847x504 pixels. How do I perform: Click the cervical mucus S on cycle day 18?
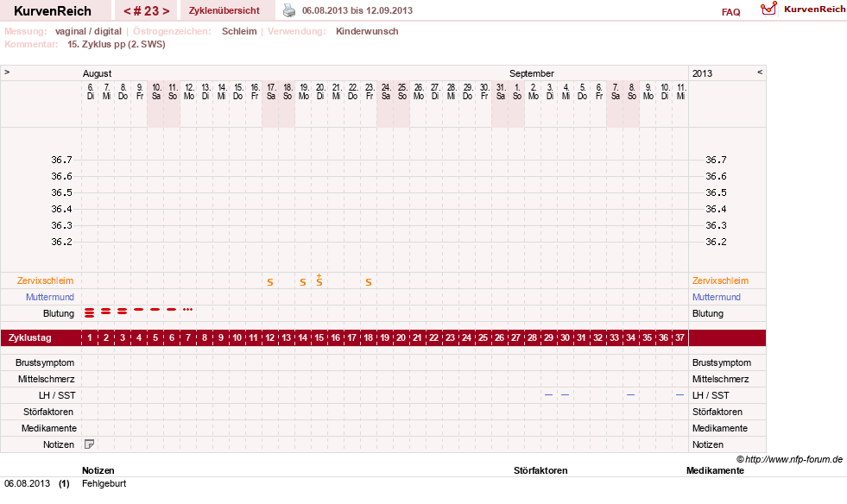369,282
